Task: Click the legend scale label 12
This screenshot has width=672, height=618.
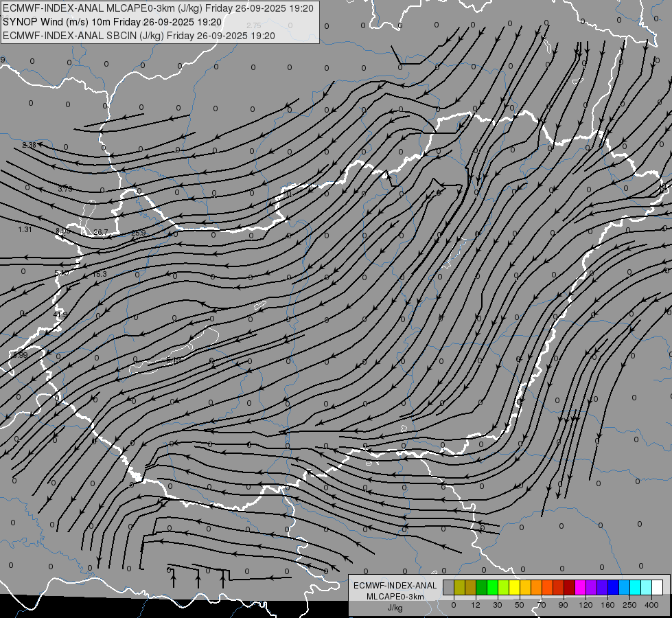Action: pyautogui.click(x=476, y=605)
